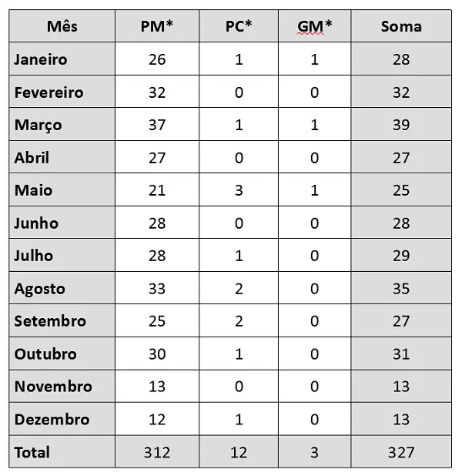Click the Mês column header
462x476 pixels.
point(62,27)
